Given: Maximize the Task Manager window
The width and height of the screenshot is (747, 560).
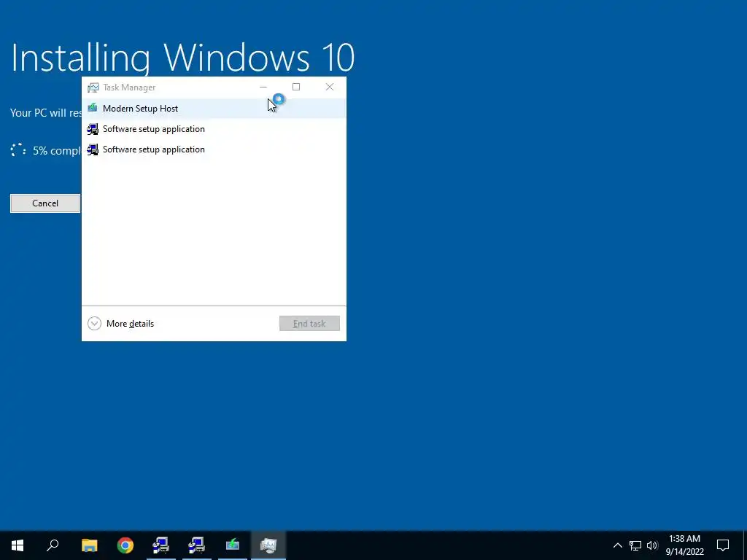Looking at the screenshot, I should click(296, 87).
